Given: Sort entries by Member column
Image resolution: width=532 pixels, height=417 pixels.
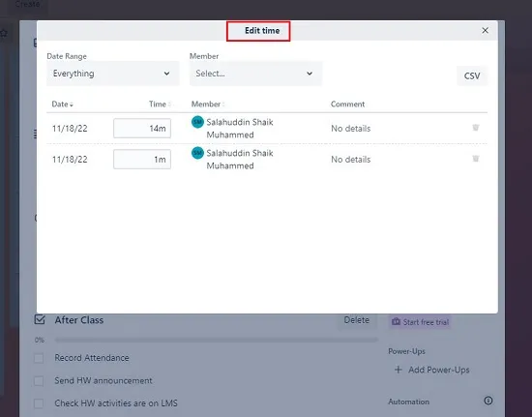Looking at the screenshot, I should coord(208,104).
